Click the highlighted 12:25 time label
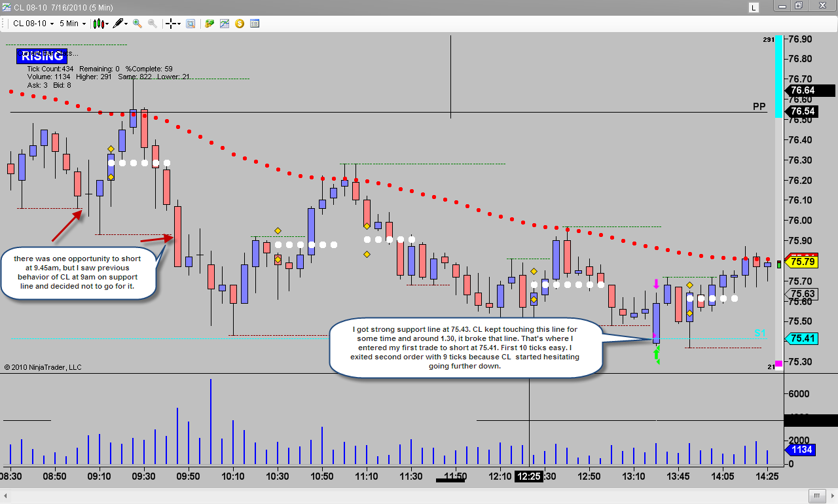838x504 pixels. click(x=528, y=477)
